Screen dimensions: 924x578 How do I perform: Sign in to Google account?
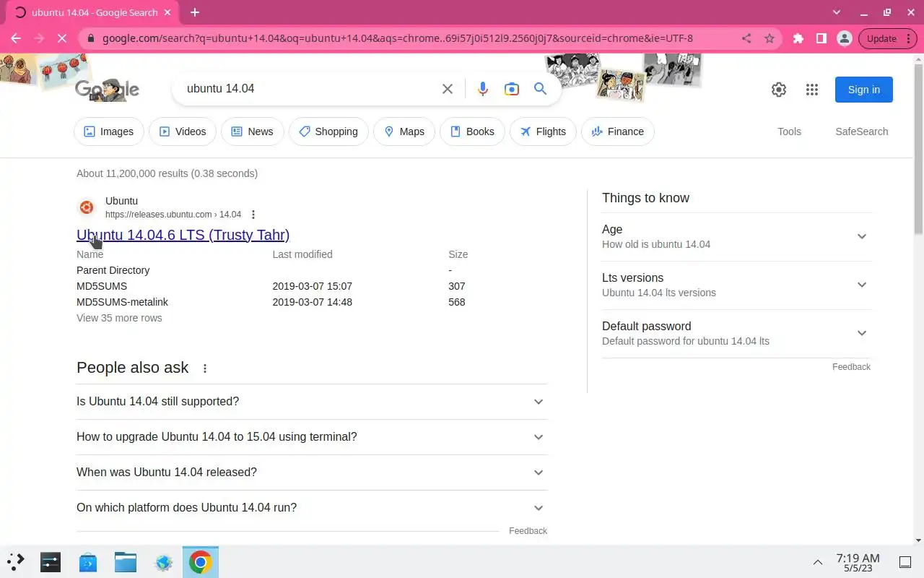click(x=864, y=90)
